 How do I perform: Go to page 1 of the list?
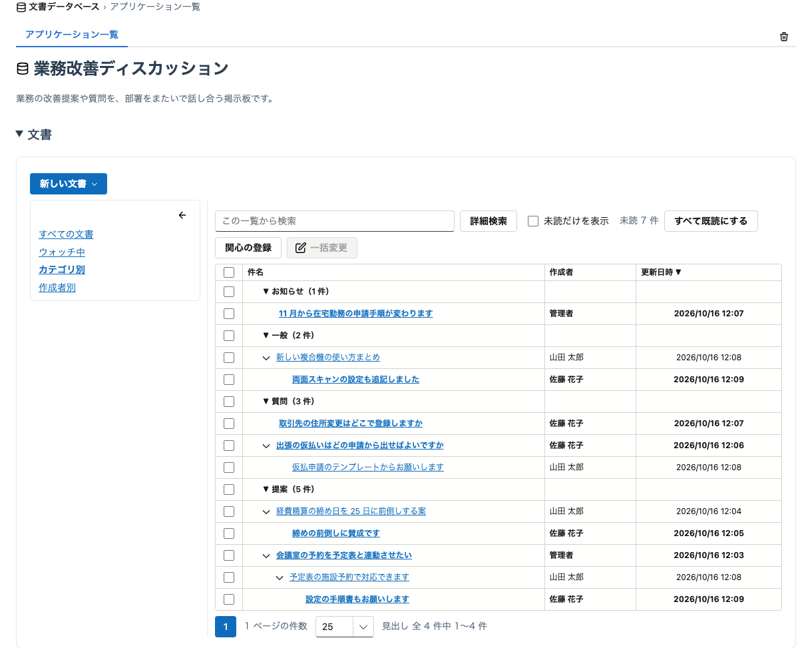pyautogui.click(x=226, y=627)
